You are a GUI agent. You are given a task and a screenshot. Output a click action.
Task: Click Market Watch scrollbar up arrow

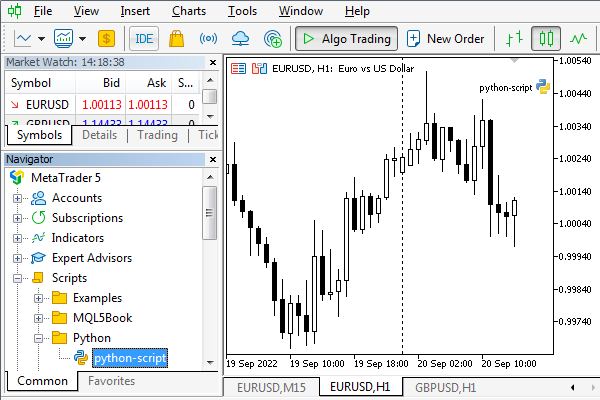tap(210, 80)
